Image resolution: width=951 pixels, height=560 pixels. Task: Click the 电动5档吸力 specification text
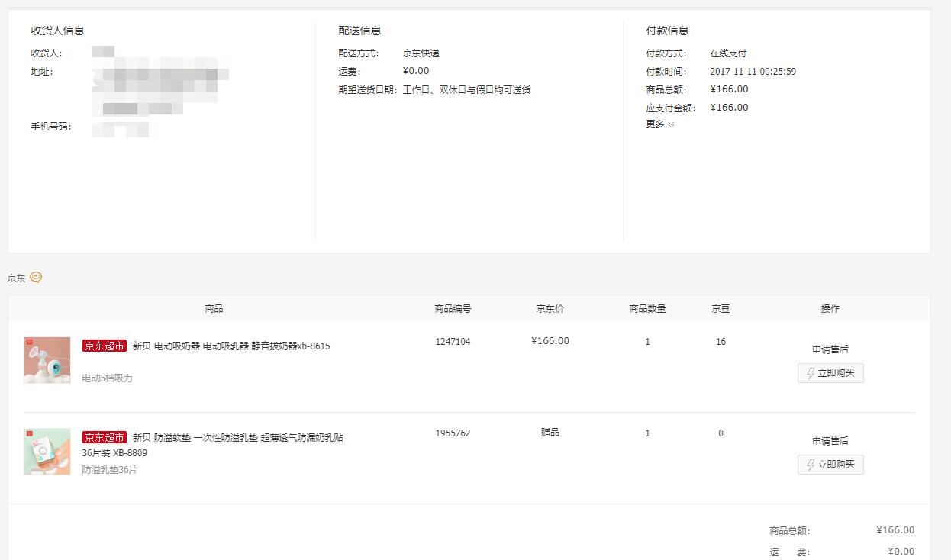click(x=107, y=378)
